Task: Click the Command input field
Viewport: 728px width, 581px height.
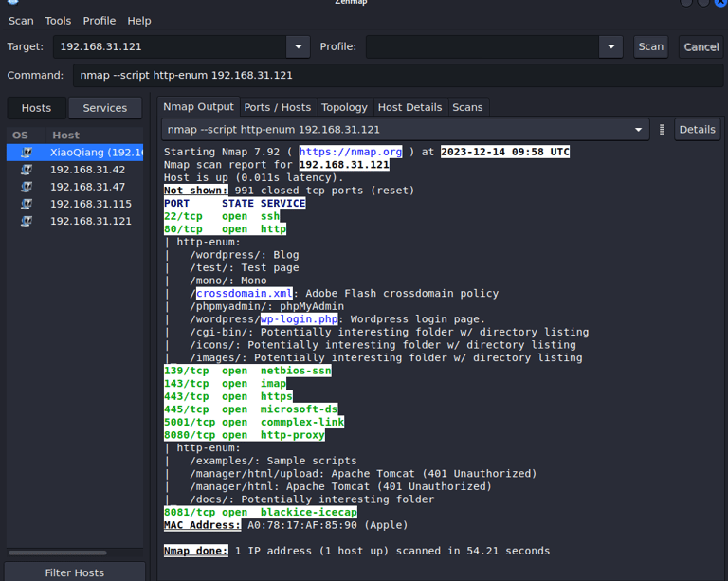Action: coord(398,75)
